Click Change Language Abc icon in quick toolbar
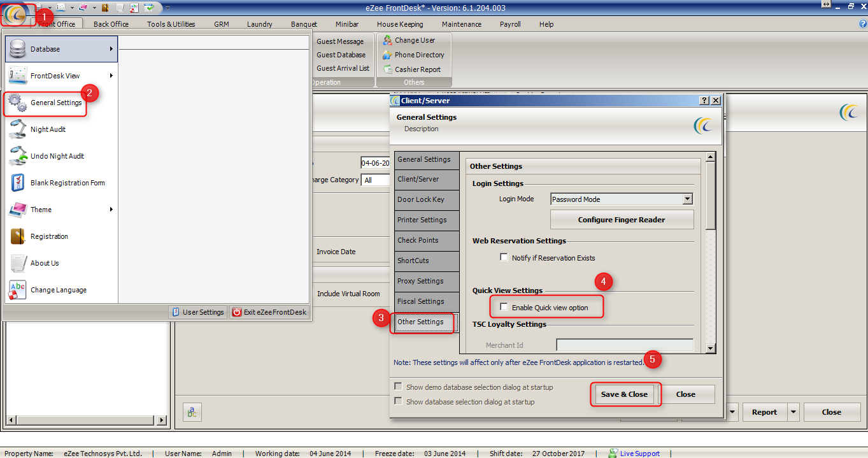This screenshot has width=868, height=458. [x=134, y=8]
